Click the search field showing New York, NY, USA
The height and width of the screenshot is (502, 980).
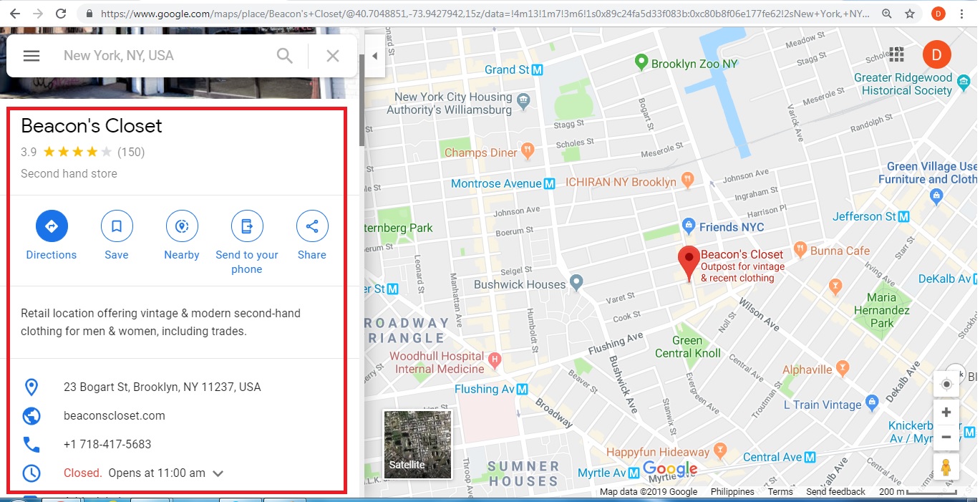click(x=165, y=56)
